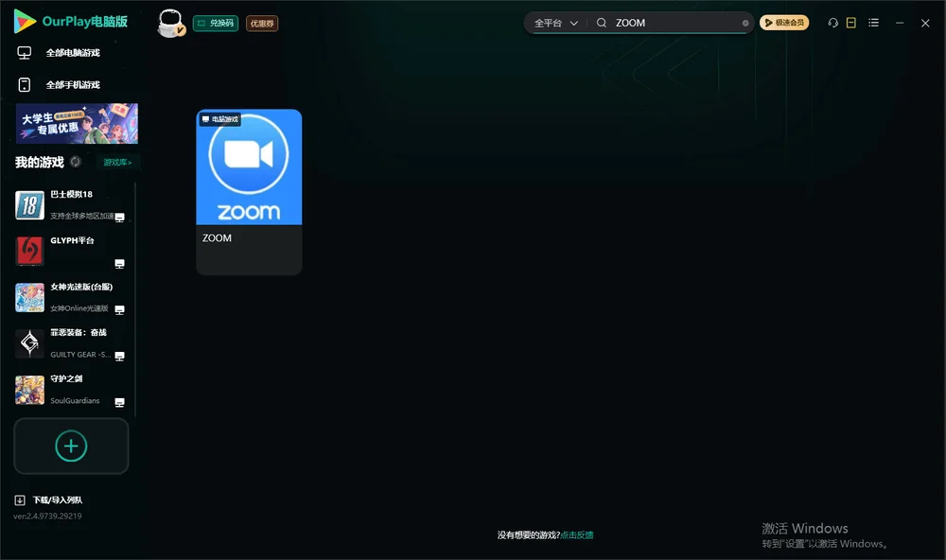Click the 极速会员 membership button
This screenshot has height=560, width=946.
784,23
